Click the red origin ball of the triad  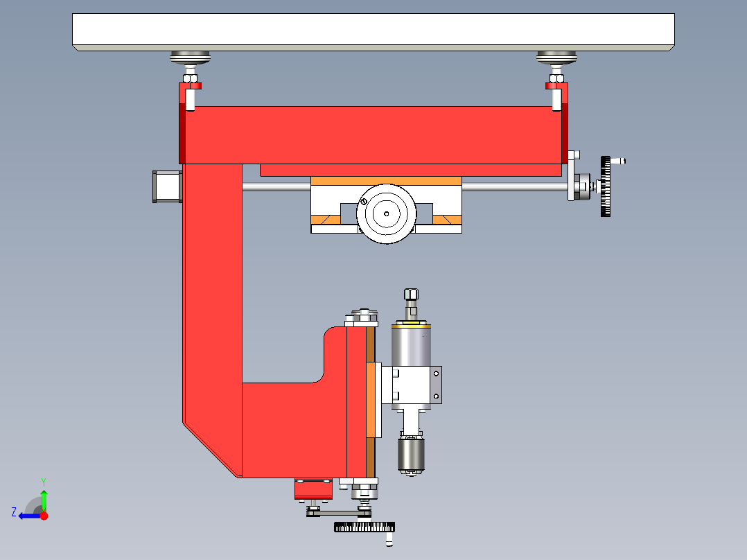[44, 516]
